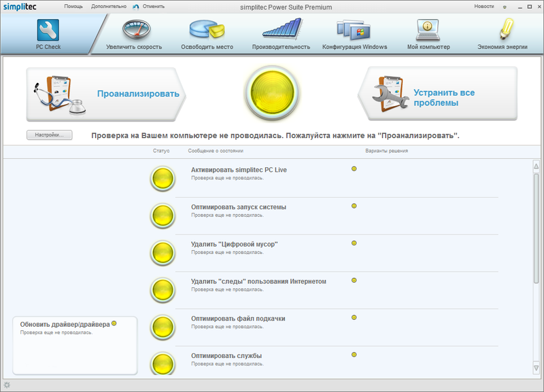Click the Windows configuration screens icon
The height and width of the screenshot is (392, 544).
click(354, 30)
